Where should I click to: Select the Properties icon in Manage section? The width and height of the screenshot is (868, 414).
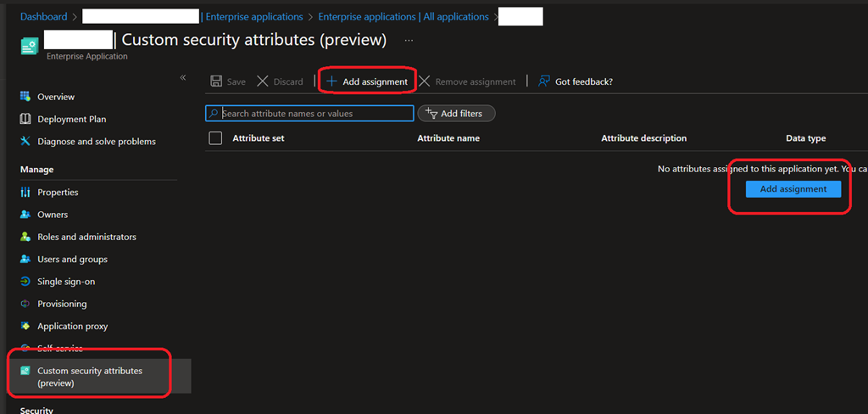[x=25, y=193]
